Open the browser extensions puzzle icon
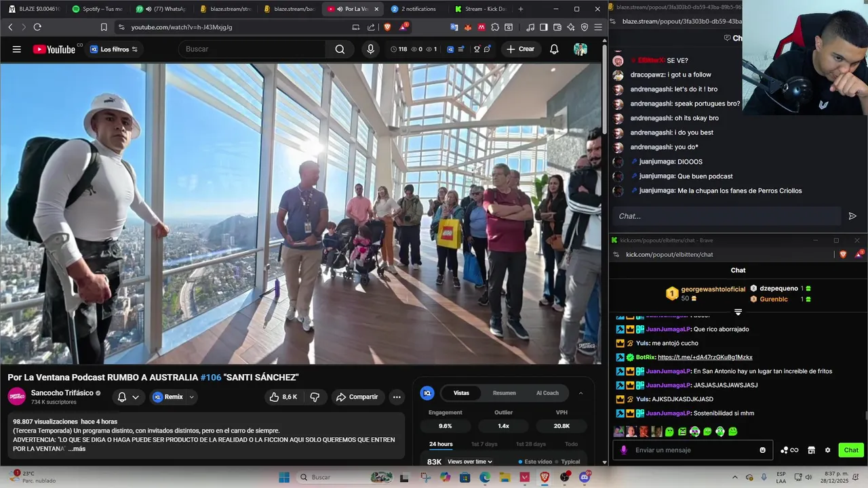The width and height of the screenshot is (868, 488). coord(495,27)
